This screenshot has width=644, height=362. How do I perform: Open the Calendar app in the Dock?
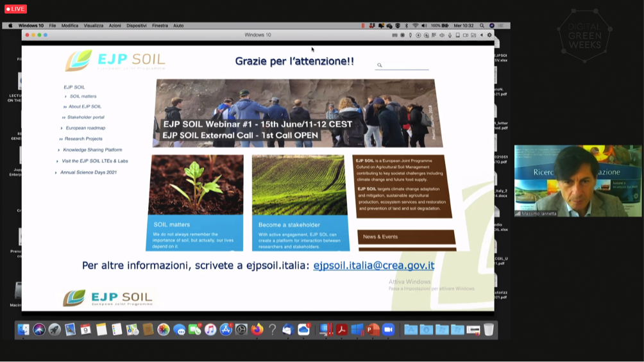(x=85, y=329)
